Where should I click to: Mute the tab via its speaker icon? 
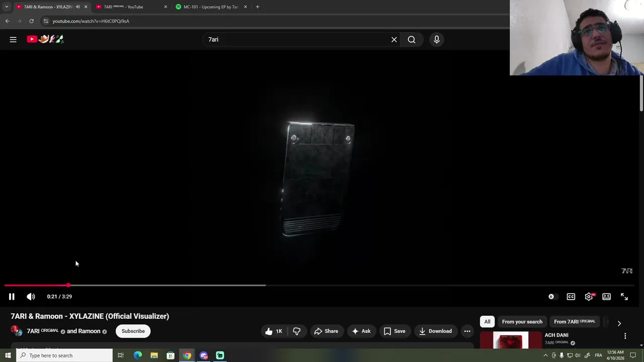77,7
